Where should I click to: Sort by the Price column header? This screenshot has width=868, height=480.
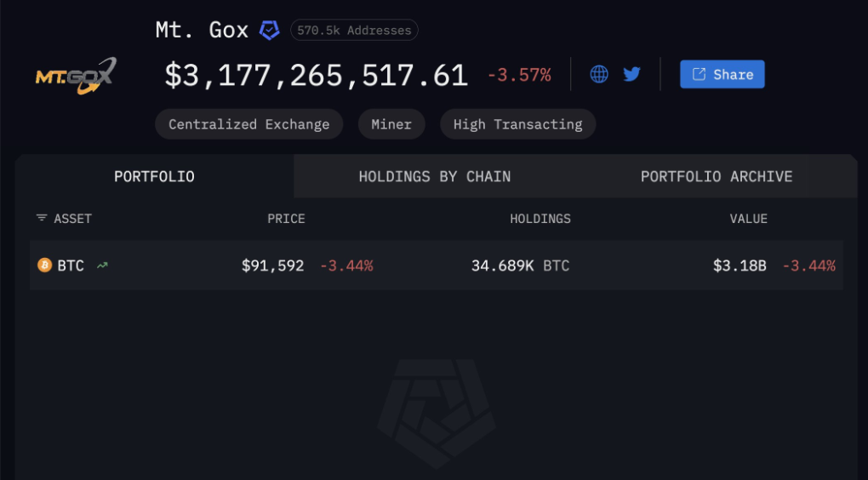(x=286, y=219)
